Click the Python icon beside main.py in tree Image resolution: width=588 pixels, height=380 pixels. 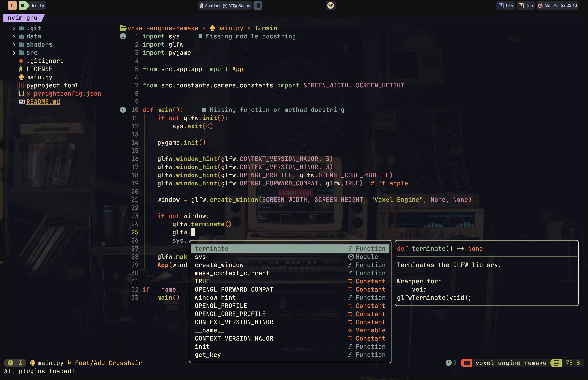[x=21, y=77]
